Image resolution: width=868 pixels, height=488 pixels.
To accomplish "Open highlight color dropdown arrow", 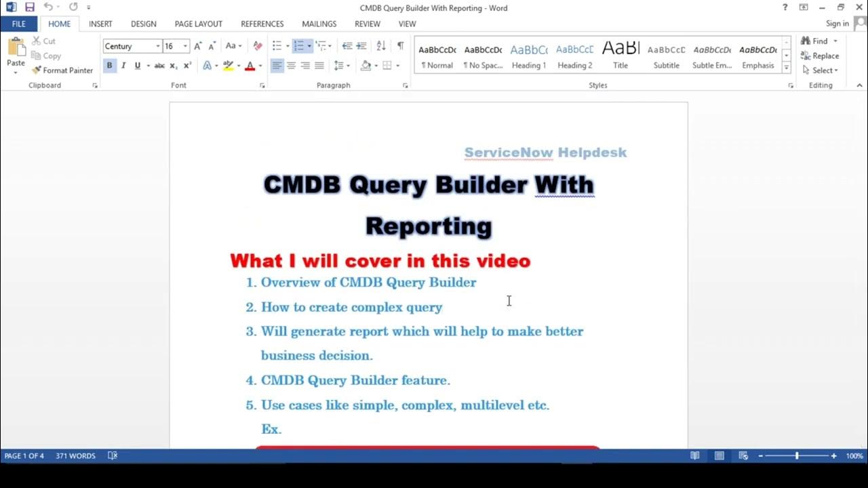I will [x=239, y=66].
